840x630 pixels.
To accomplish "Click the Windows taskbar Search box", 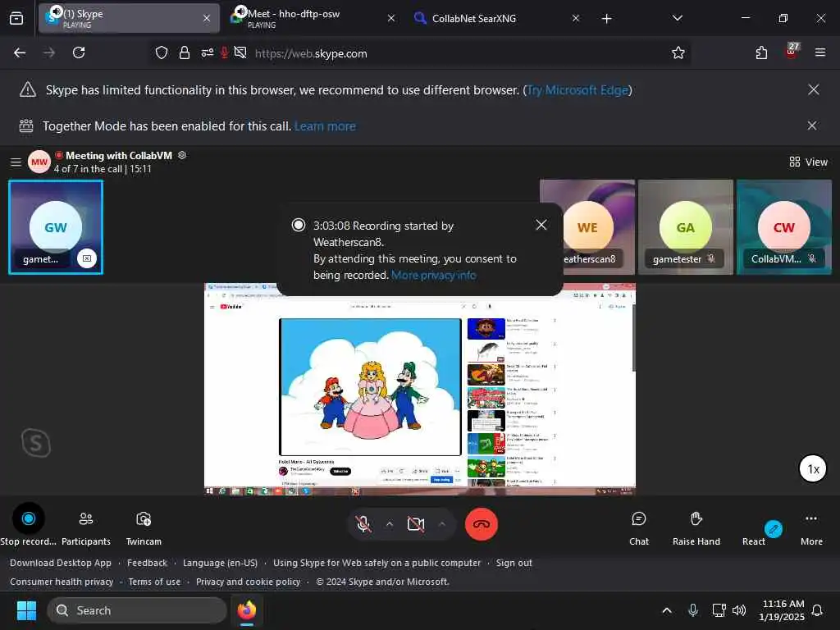I will click(x=137, y=610).
